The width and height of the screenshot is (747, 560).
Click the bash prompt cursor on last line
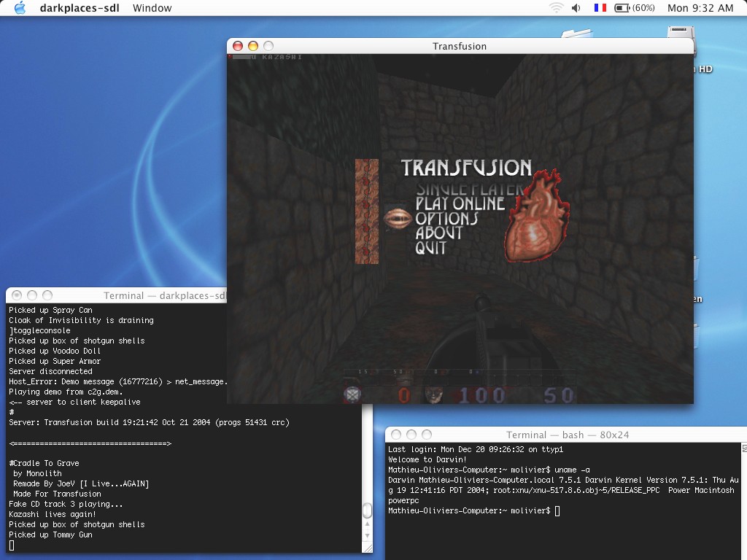tap(557, 510)
